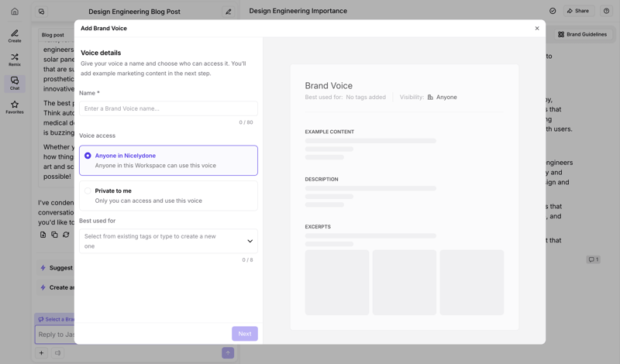
Task: Click the Reply to Jasper chat input
Action: [x=55, y=335]
